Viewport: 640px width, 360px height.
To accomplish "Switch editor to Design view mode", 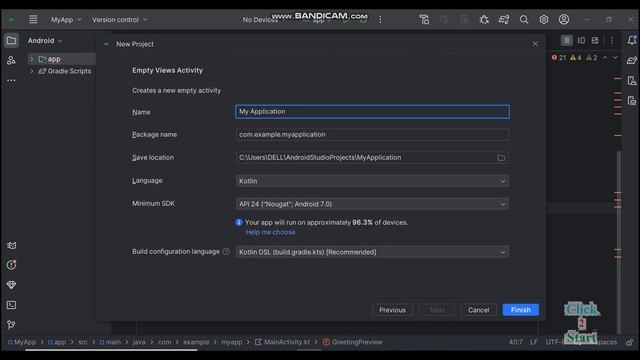I will tap(595, 40).
